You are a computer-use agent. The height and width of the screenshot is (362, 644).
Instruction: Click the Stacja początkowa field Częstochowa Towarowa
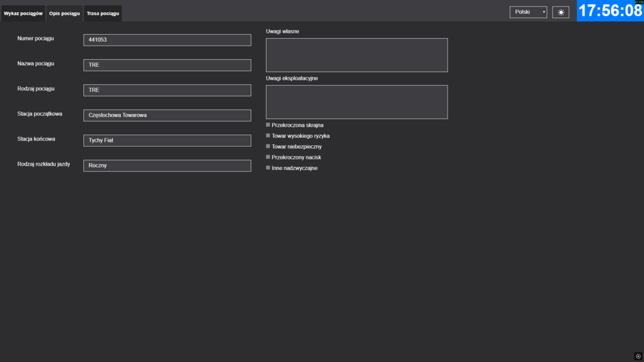click(167, 115)
